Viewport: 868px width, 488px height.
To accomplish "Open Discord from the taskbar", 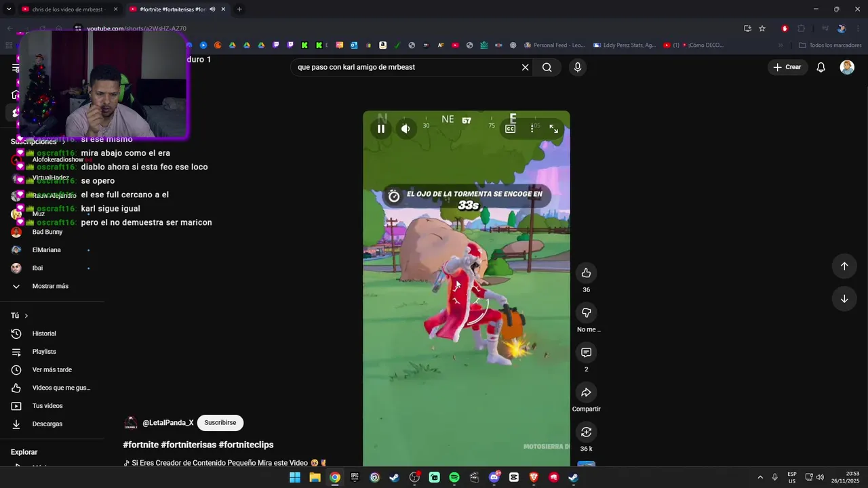I will point(494,477).
